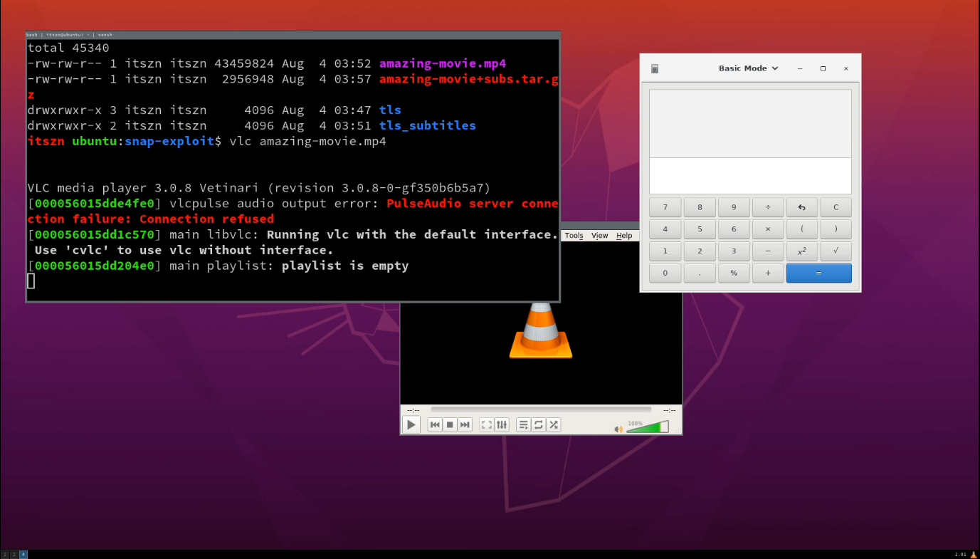Show the VLC playlist view
The image size is (980, 559).
524,425
